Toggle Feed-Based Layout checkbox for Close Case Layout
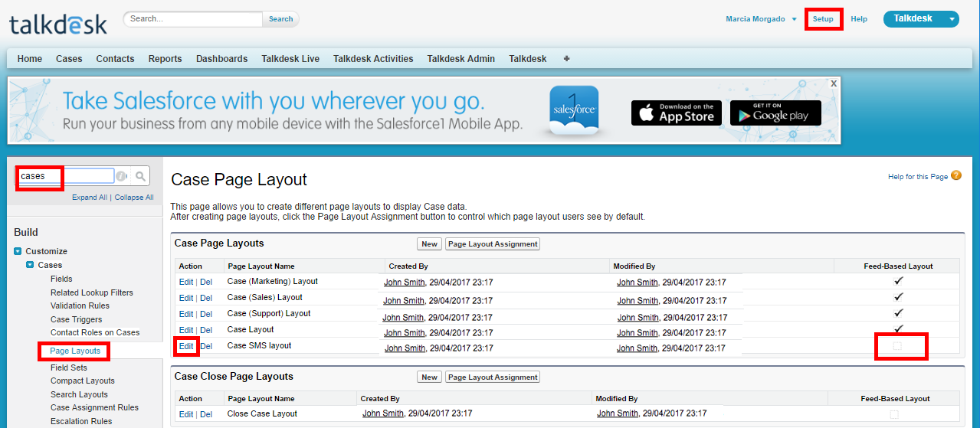The height and width of the screenshot is (428, 980). pos(894,414)
